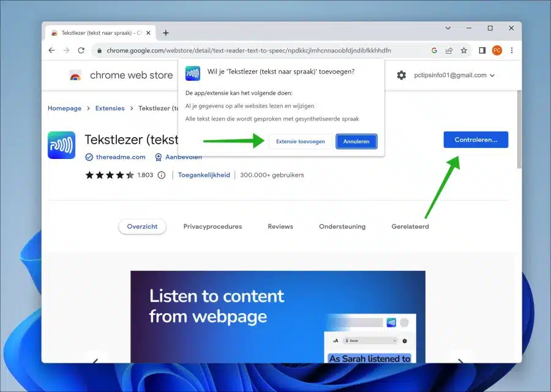Click the address bar URL

point(249,51)
